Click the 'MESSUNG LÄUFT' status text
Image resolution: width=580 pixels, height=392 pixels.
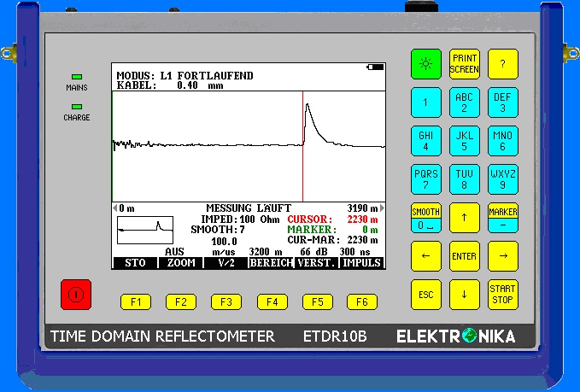point(249,208)
